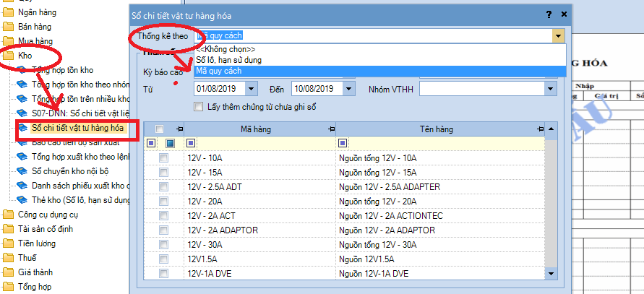This screenshot has height=294, width=644.
Task: Choose Số lô, hạn sử dụng option
Action: (x=229, y=59)
